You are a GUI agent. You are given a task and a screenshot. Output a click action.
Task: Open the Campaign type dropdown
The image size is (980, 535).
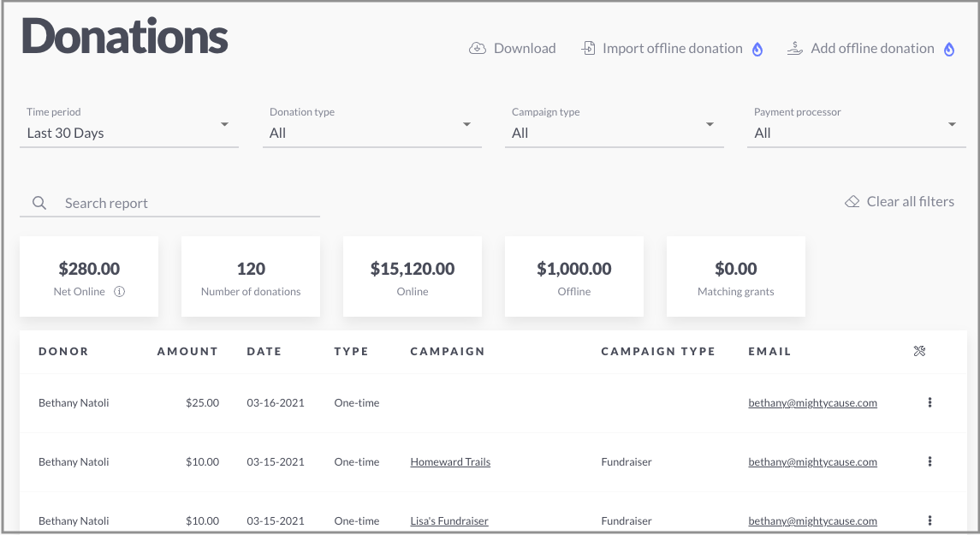(x=615, y=126)
